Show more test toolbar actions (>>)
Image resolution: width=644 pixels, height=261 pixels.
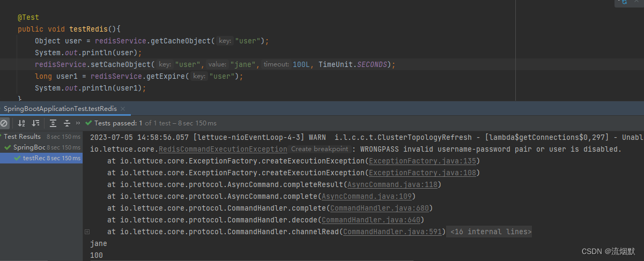click(78, 123)
